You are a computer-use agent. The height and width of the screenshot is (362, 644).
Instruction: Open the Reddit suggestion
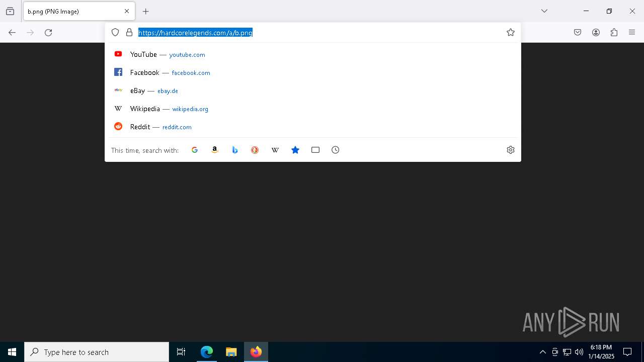click(313, 127)
